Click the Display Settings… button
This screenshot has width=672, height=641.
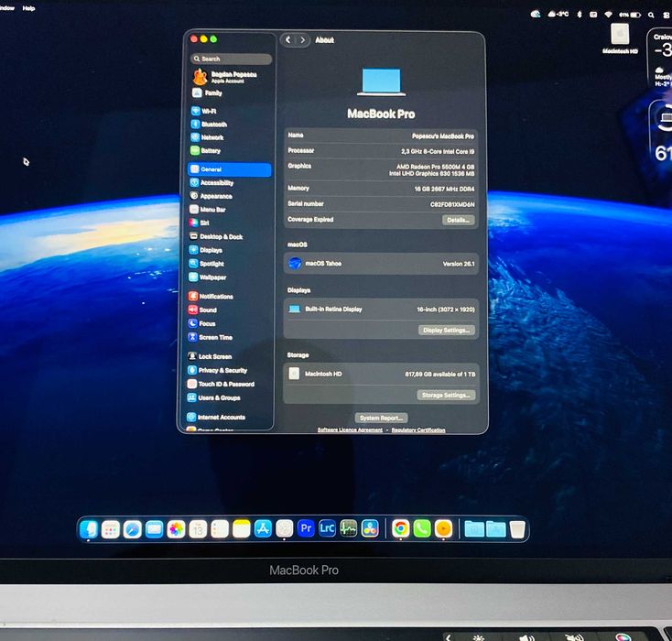point(446,331)
